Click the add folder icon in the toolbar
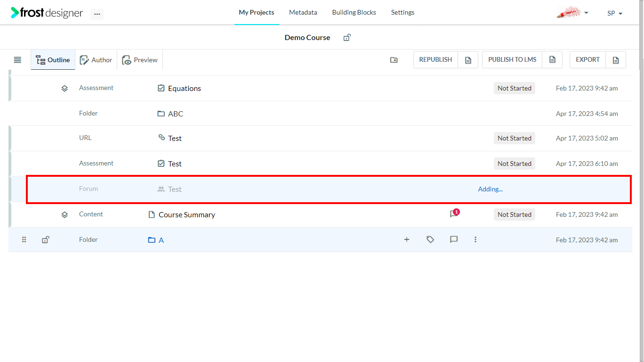Viewport: 644px width, 362px height. click(394, 60)
